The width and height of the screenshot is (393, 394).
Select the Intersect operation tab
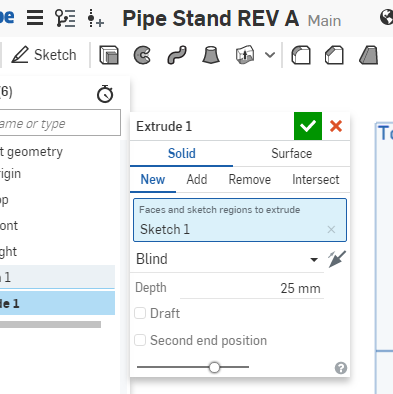tap(316, 180)
